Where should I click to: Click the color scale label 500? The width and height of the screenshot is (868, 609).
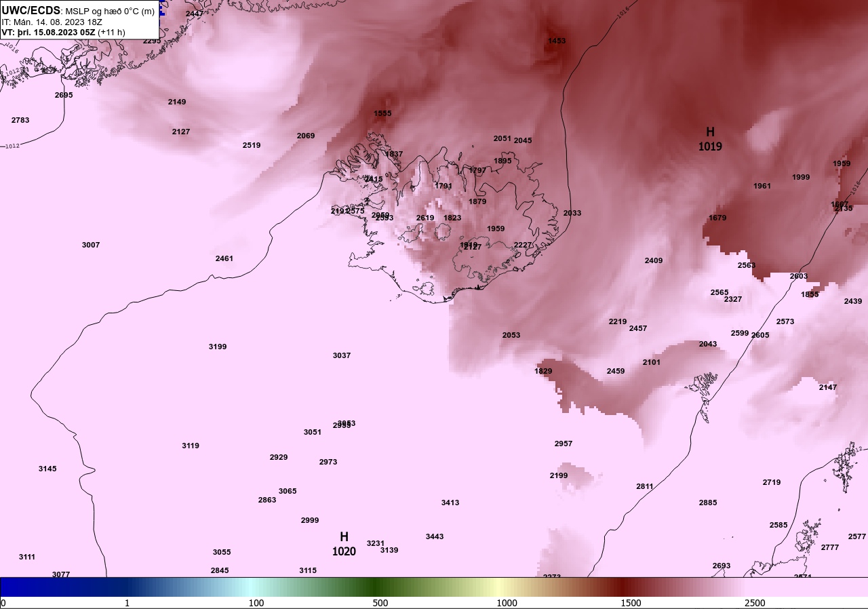380,603
